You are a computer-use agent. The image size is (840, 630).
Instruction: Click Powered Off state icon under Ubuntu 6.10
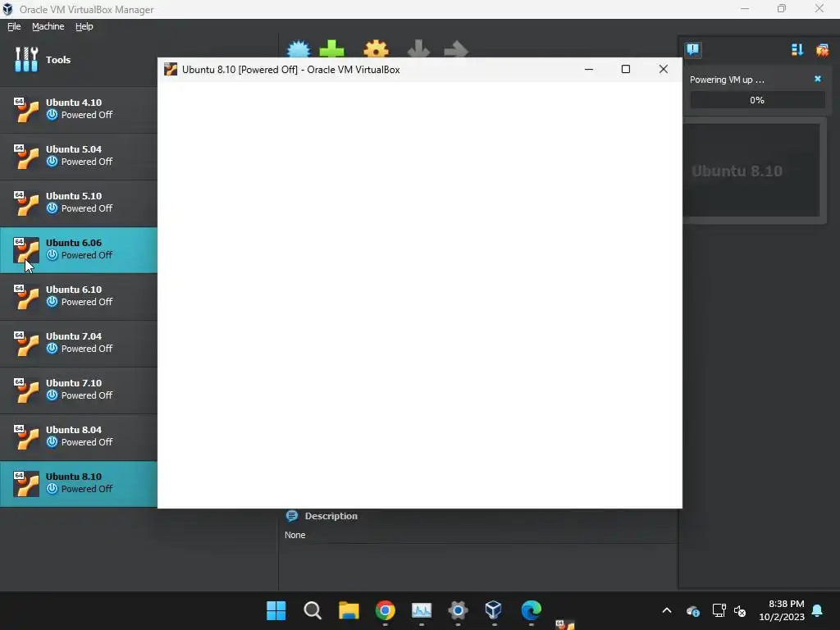(x=52, y=302)
